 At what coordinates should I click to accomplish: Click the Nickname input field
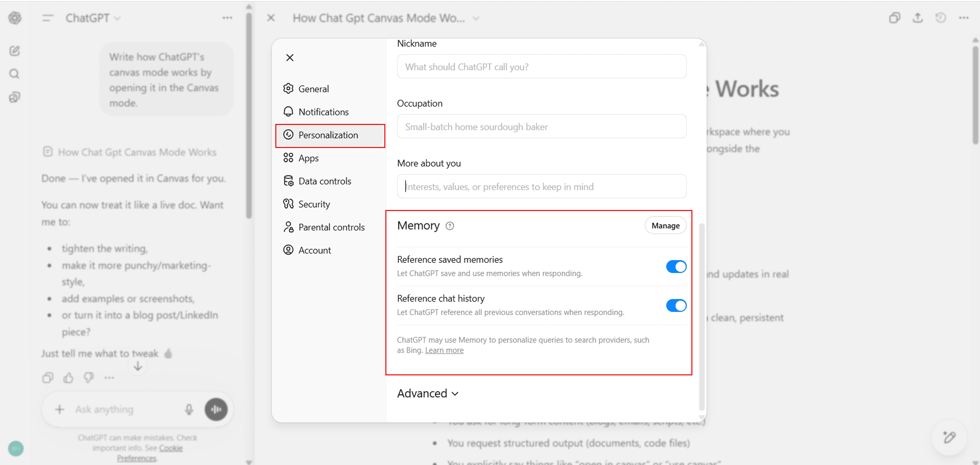tap(541, 67)
